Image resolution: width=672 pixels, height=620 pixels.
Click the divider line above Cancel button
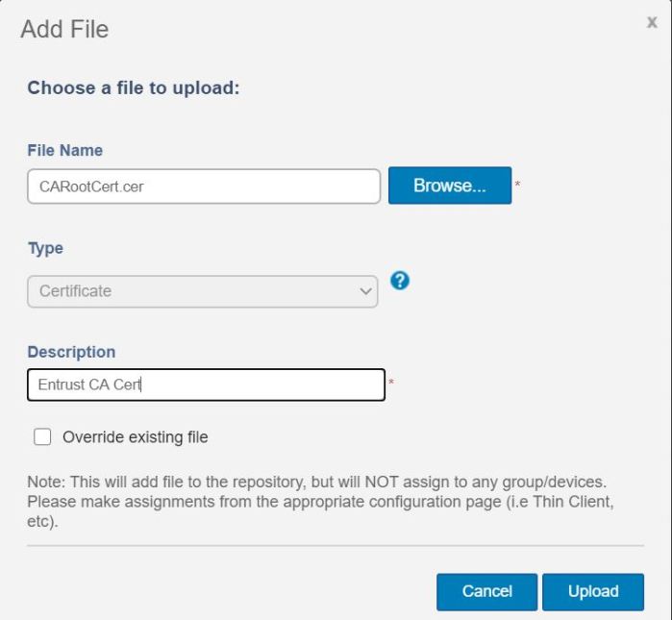336,546
